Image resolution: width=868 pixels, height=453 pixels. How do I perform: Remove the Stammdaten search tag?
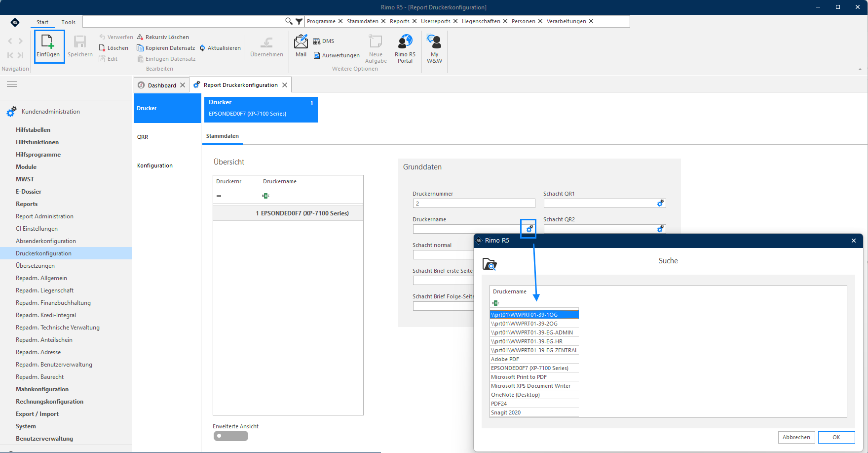point(383,21)
